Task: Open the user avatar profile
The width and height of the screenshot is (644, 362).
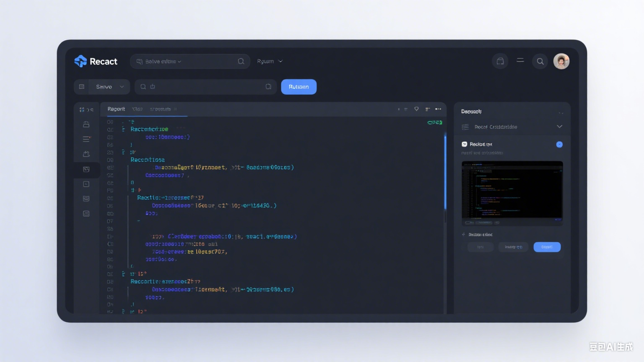Action: (x=561, y=61)
